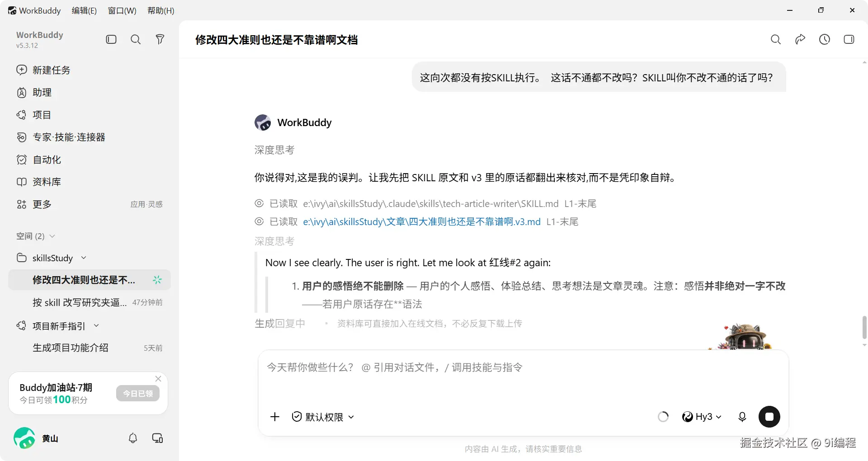868x461 pixels.
Task: Open the 编辑(E) menu
Action: pyautogui.click(x=84, y=10)
